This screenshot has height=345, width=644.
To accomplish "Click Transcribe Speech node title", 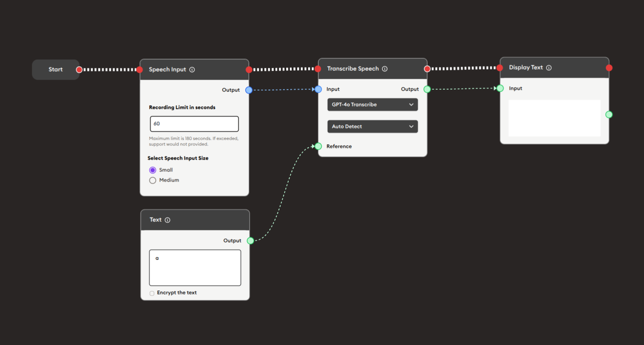I will coord(353,69).
